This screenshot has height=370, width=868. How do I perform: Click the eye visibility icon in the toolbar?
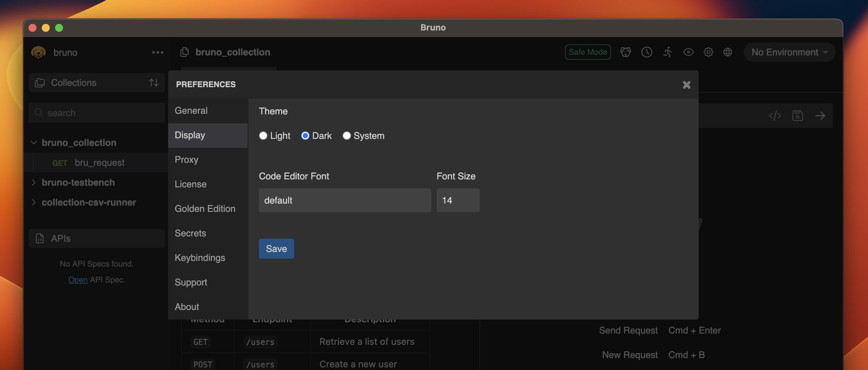688,52
